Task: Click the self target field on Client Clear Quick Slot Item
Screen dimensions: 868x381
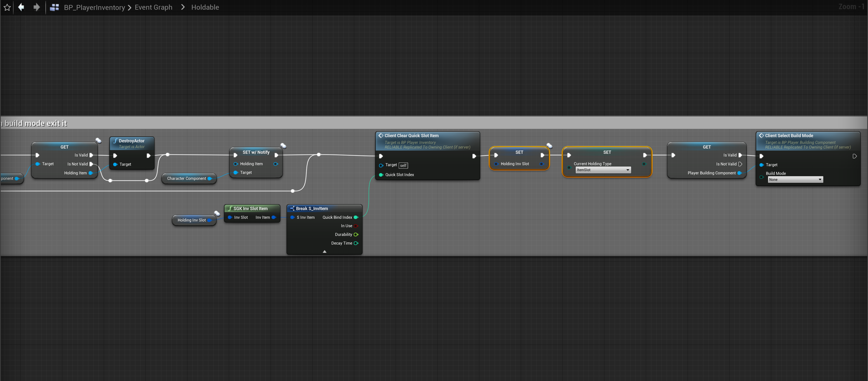Action: coord(403,165)
